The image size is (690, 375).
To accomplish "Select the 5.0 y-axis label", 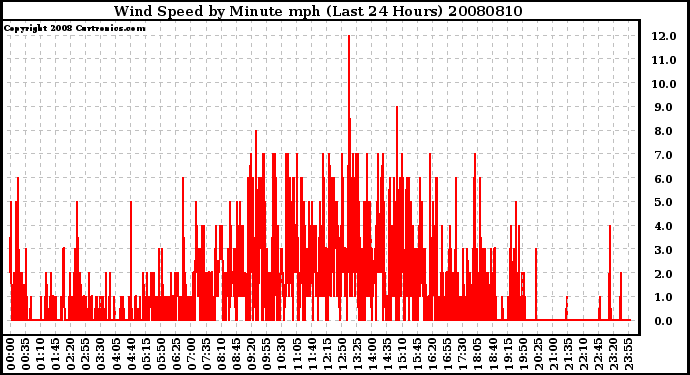I will point(664,202).
